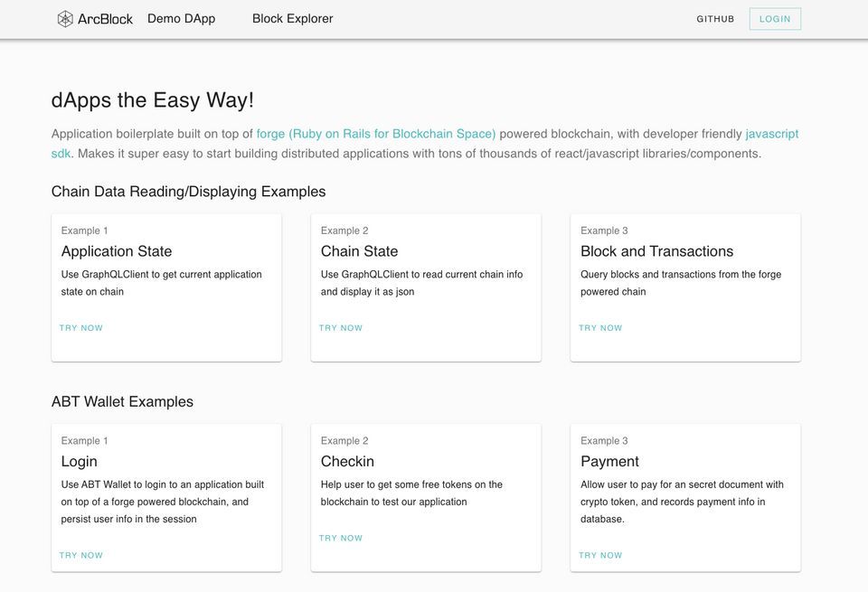This screenshot has width=868, height=592.
Task: Select the Login card title
Action: coord(80,462)
